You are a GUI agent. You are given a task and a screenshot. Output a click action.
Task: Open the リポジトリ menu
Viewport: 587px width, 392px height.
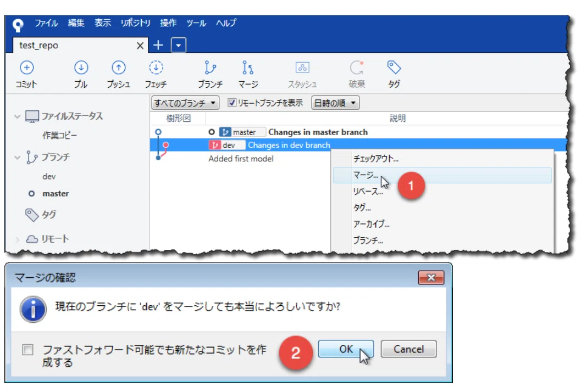(x=136, y=23)
